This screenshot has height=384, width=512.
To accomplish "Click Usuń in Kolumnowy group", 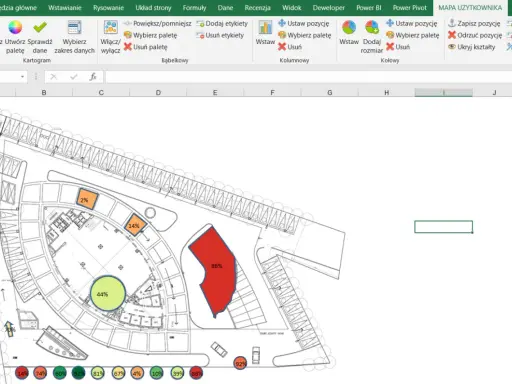I will click(x=290, y=47).
